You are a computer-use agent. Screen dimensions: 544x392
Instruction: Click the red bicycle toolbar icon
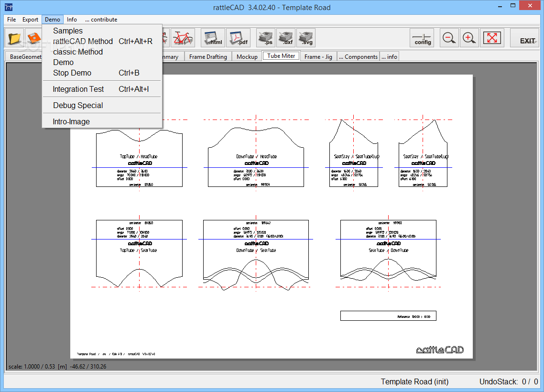(x=183, y=38)
